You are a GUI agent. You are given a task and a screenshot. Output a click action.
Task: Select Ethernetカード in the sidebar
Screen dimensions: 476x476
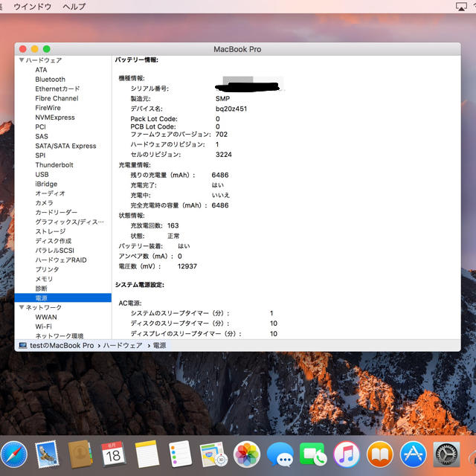coord(57,89)
